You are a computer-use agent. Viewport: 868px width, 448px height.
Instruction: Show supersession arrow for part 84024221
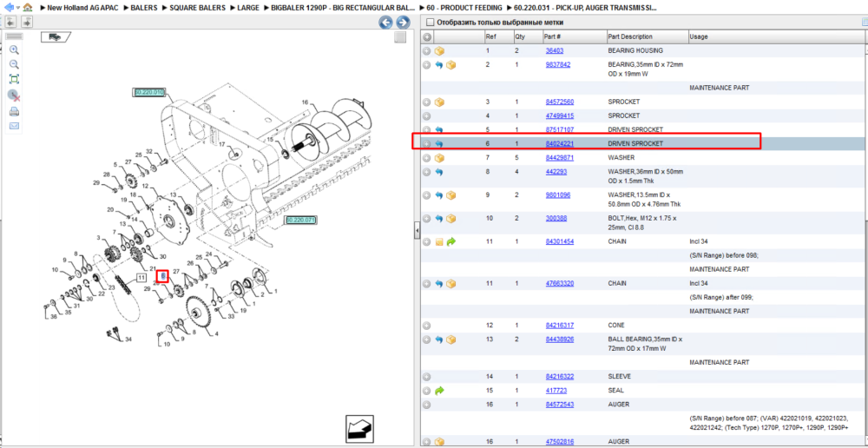coord(439,144)
